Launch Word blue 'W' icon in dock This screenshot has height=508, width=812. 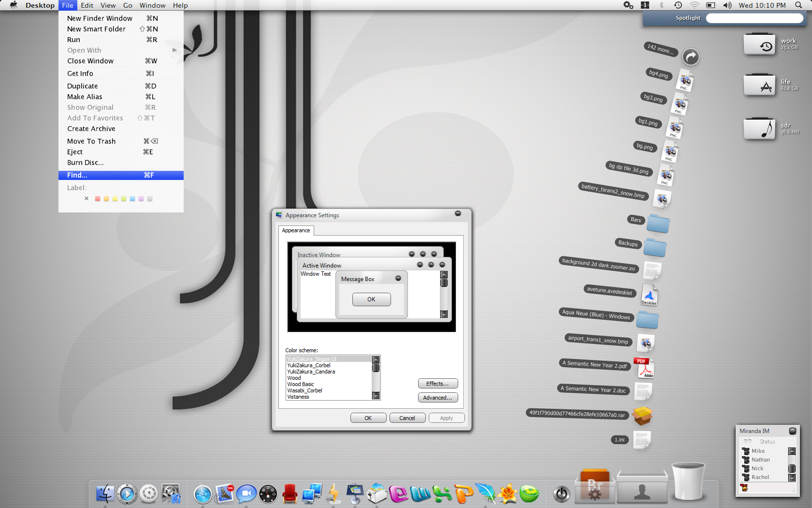[x=420, y=493]
